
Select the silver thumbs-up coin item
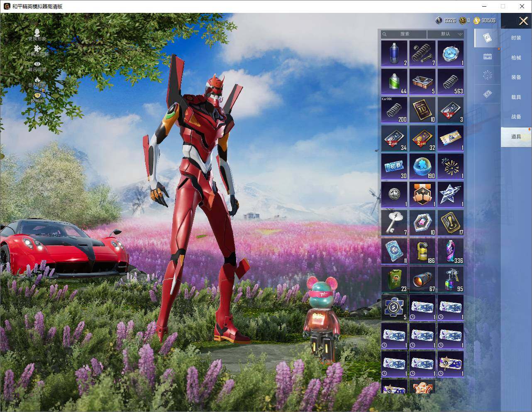click(394, 194)
